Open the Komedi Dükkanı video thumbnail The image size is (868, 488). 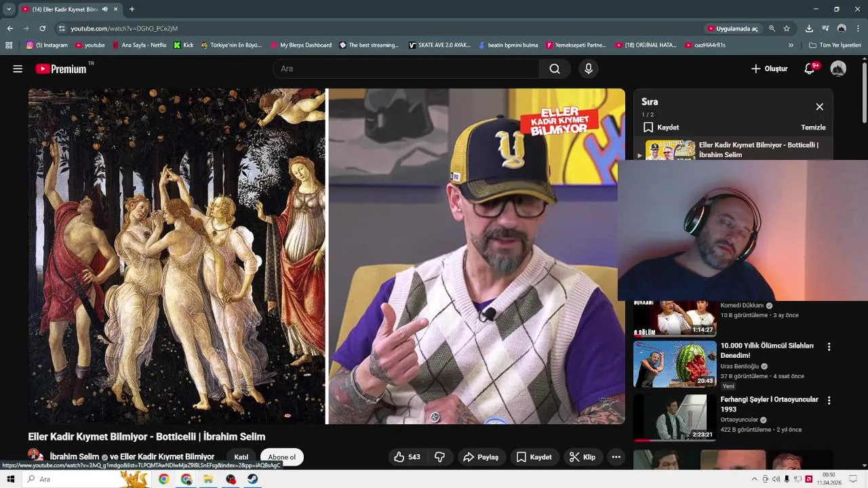pos(675,318)
